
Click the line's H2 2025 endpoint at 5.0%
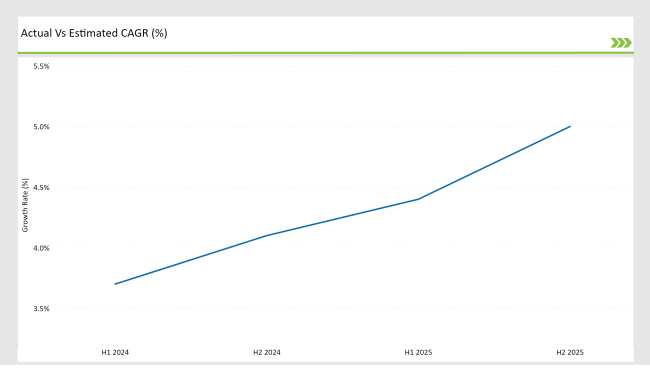pyautogui.click(x=570, y=126)
